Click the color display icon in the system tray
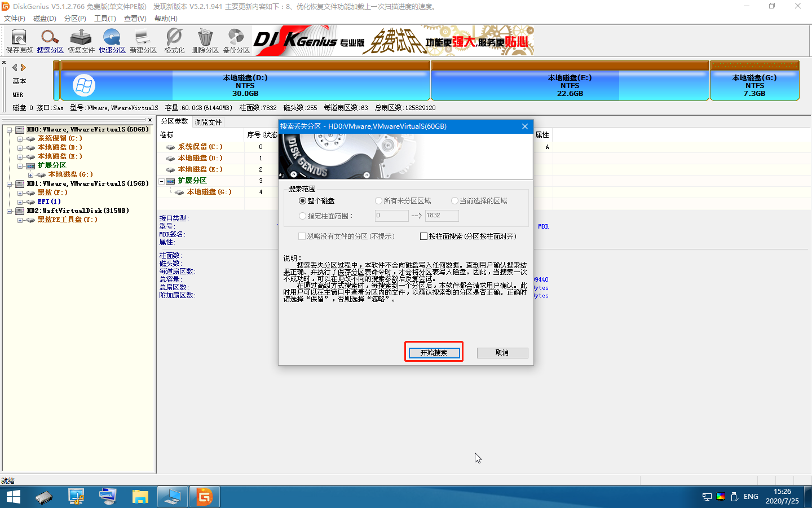812x508 pixels. (721, 497)
